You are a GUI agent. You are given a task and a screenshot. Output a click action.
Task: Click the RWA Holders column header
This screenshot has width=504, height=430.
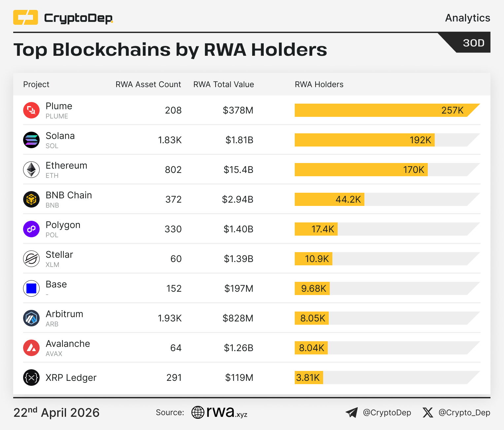(x=319, y=84)
